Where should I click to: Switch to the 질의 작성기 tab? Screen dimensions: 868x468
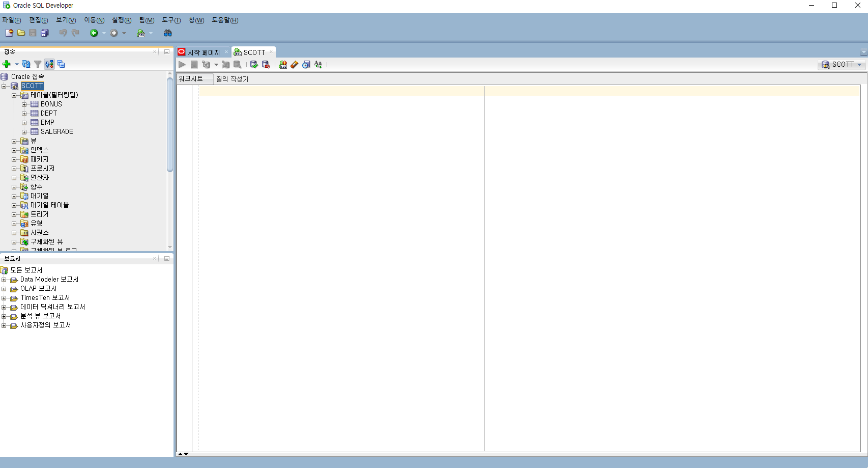(x=232, y=79)
